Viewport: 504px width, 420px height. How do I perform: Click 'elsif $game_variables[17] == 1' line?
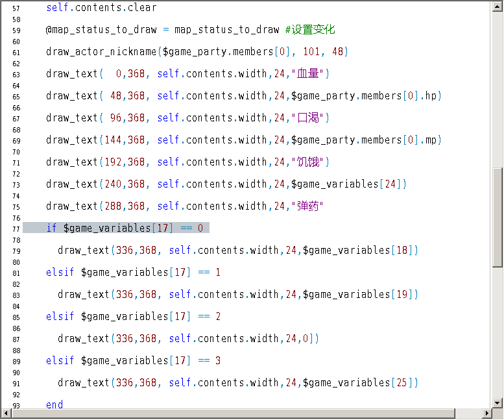click(133, 273)
